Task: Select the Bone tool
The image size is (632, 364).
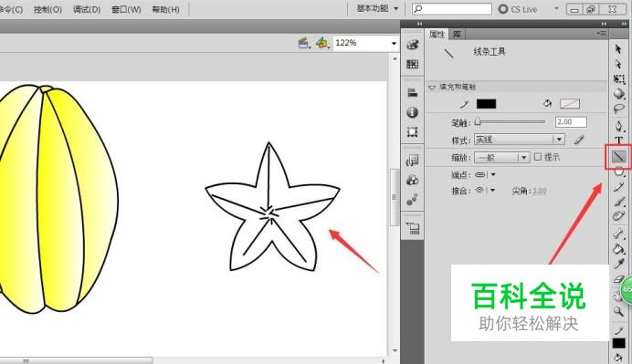Action: click(619, 234)
